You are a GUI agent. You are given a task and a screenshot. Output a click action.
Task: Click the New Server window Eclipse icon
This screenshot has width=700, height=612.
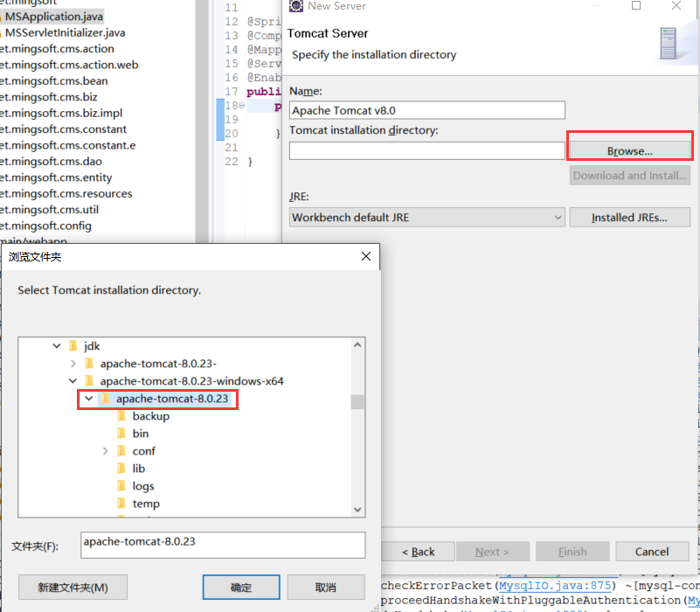296,6
